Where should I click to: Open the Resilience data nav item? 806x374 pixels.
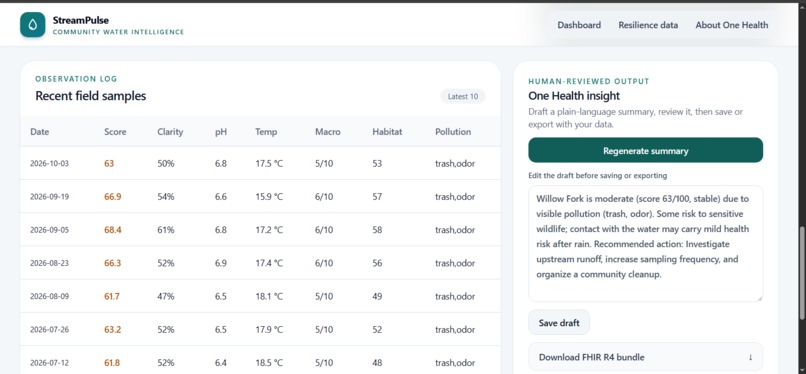(x=648, y=25)
